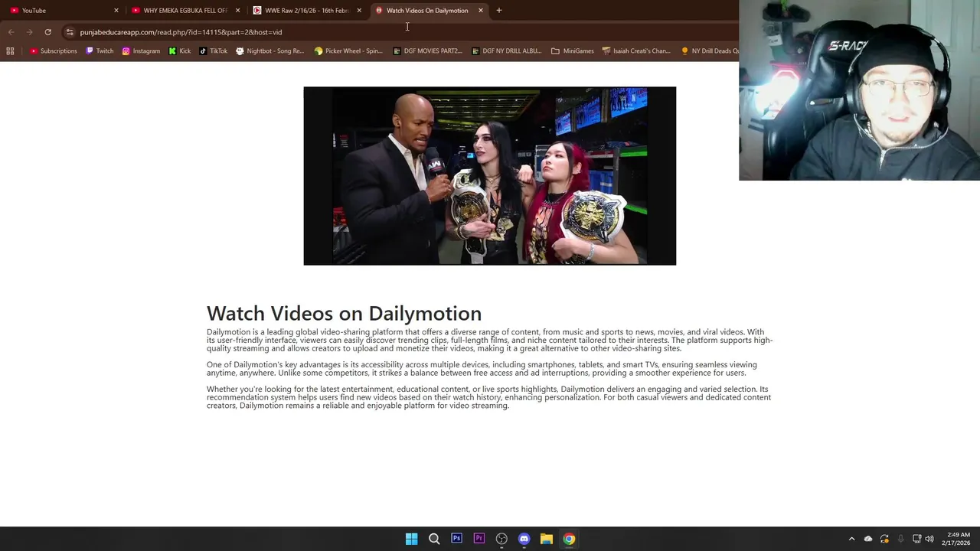Screen dimensions: 980x551
Task: Close the WWE Raw 2/16/26 tab
Action: (359, 10)
